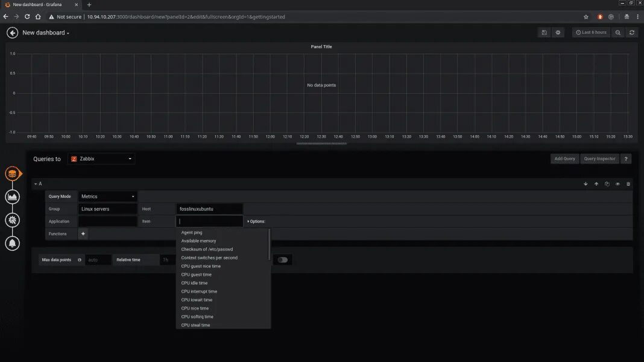Save the dashboard with the disk icon

click(544, 33)
